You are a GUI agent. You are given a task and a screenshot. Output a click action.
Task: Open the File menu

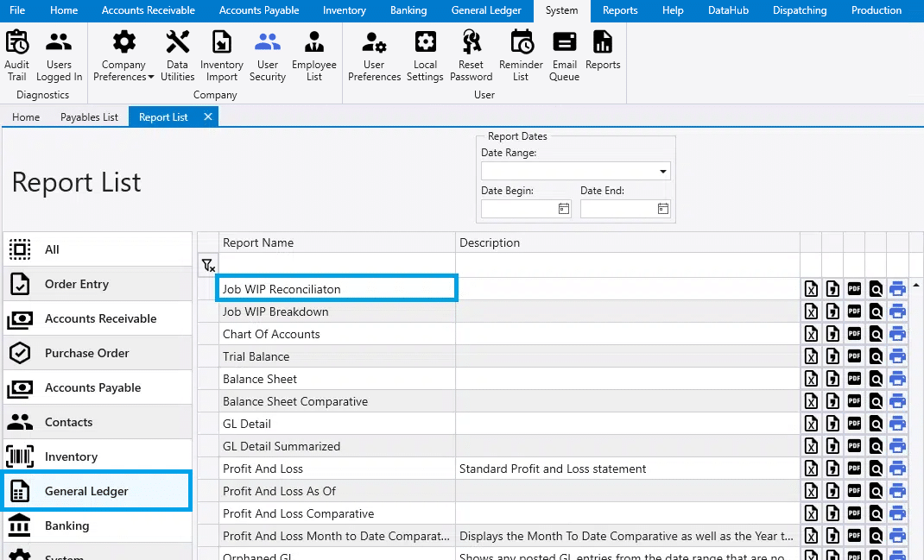click(x=17, y=10)
